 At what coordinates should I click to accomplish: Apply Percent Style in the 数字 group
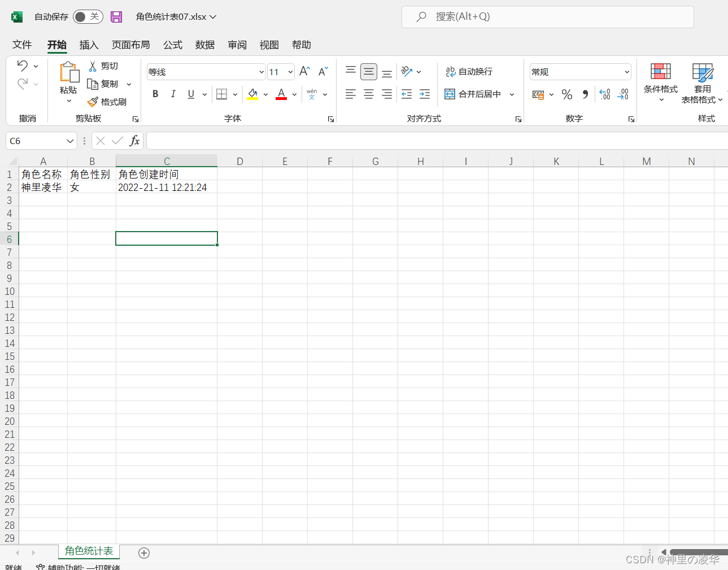pos(567,94)
